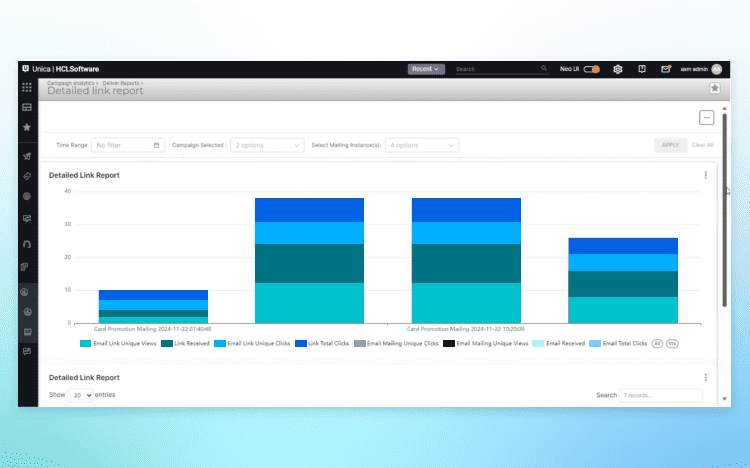Expand the Campaign Selected dropdown
Viewport: 750px width, 468px height.
coord(267,145)
